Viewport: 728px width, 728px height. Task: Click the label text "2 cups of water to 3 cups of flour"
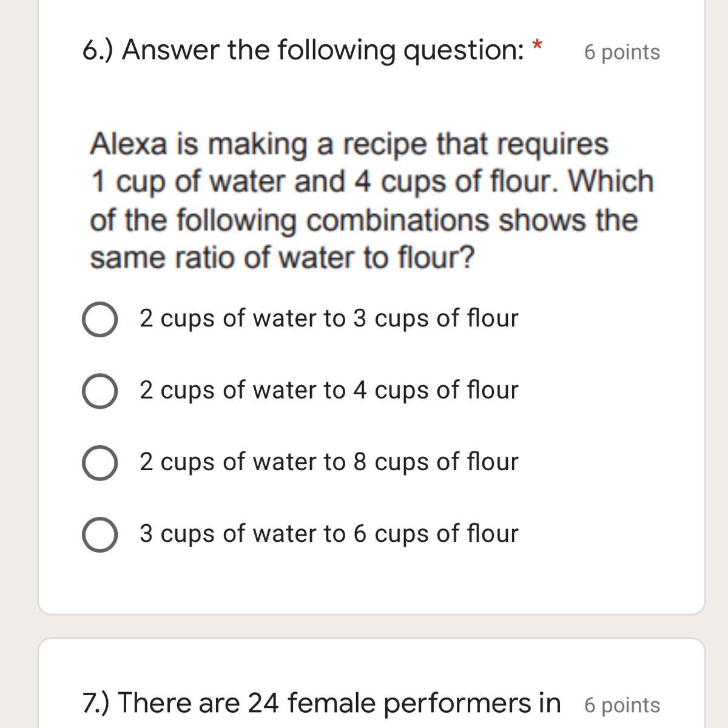coord(329,318)
